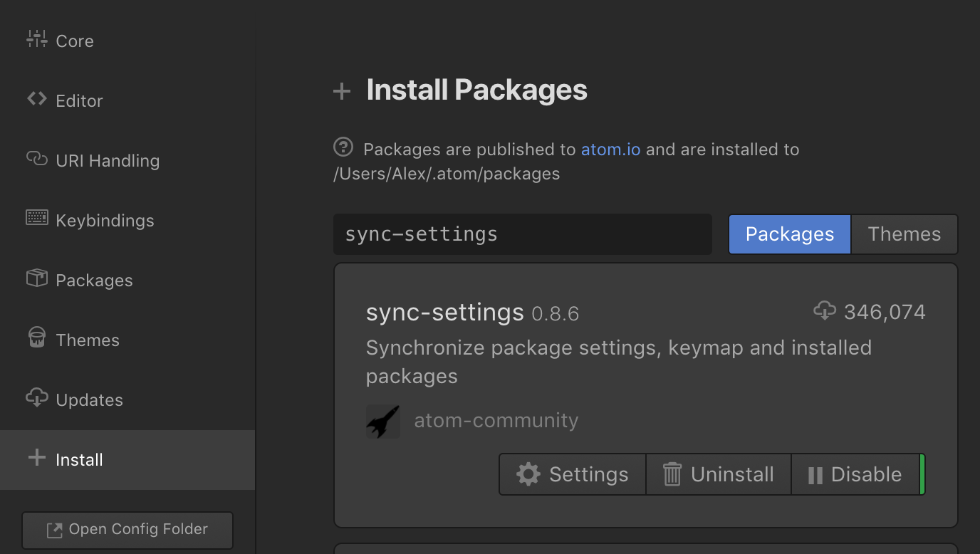Switch search filter to Themes
Image resolution: width=980 pixels, height=554 pixels.
click(x=905, y=234)
